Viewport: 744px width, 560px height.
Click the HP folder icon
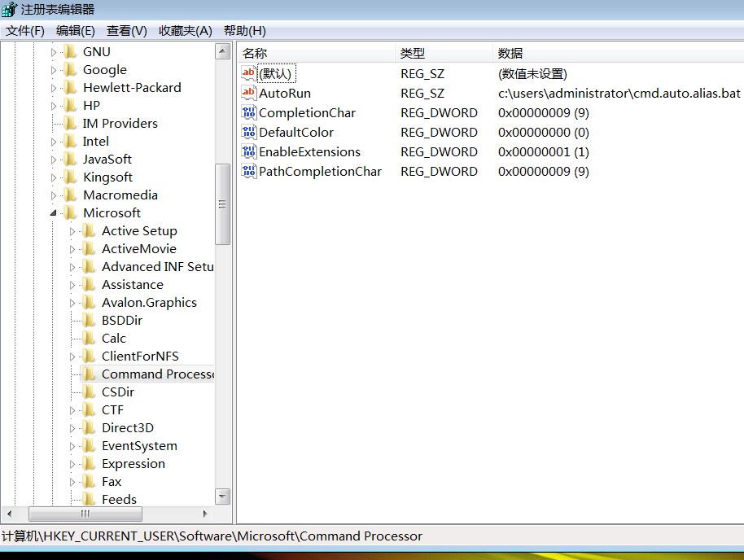(70, 105)
